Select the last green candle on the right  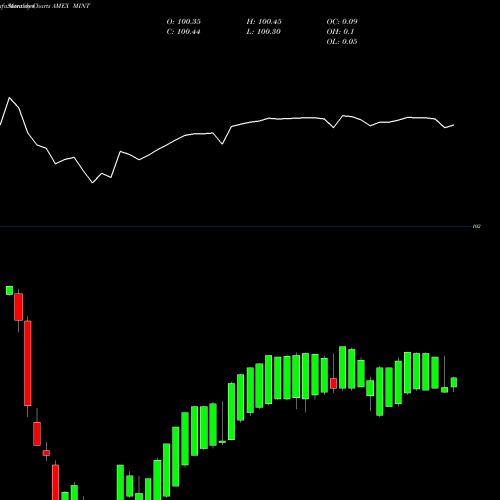(454, 382)
